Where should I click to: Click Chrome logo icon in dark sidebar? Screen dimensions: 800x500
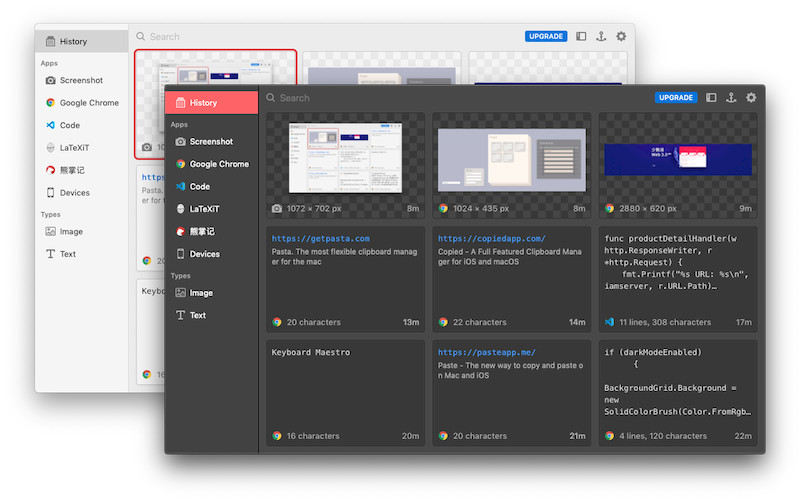[x=180, y=164]
